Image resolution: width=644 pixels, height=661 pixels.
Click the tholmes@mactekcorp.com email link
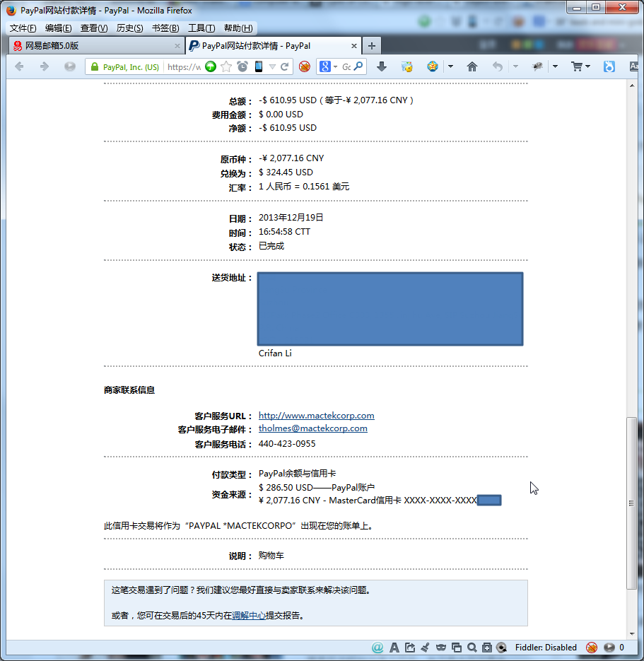pyautogui.click(x=312, y=428)
